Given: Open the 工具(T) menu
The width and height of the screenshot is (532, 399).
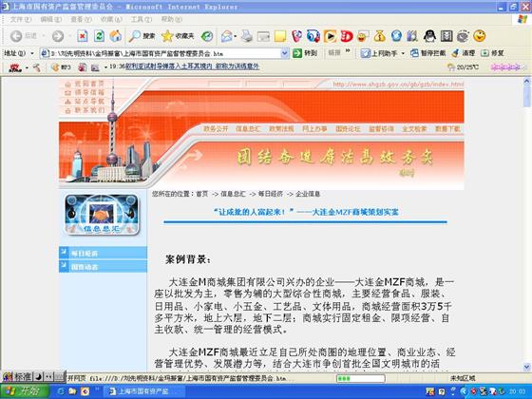Looking at the screenshot, I should click(142, 19).
